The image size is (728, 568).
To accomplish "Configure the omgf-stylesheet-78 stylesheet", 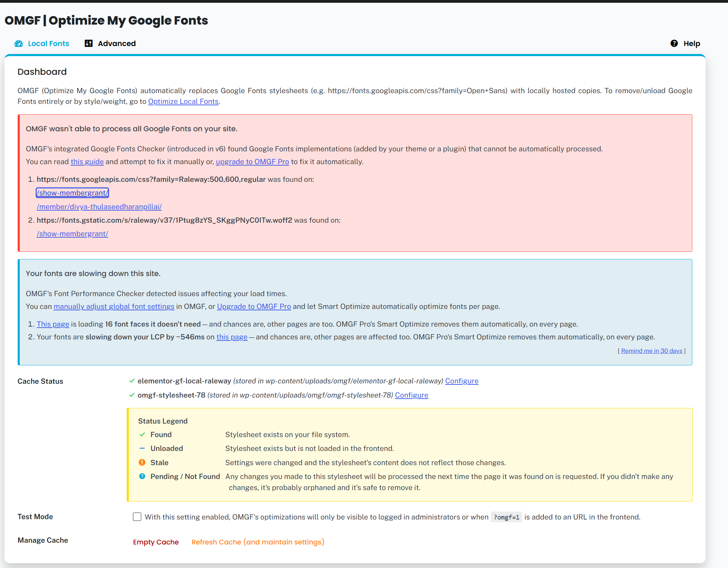I will [412, 395].
